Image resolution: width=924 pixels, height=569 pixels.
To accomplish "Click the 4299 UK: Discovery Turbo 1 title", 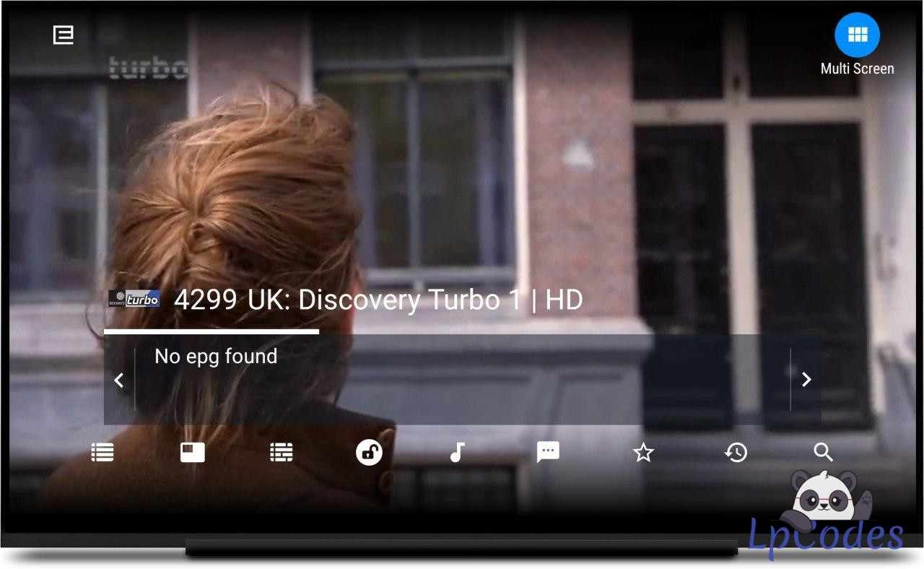I will (x=378, y=300).
